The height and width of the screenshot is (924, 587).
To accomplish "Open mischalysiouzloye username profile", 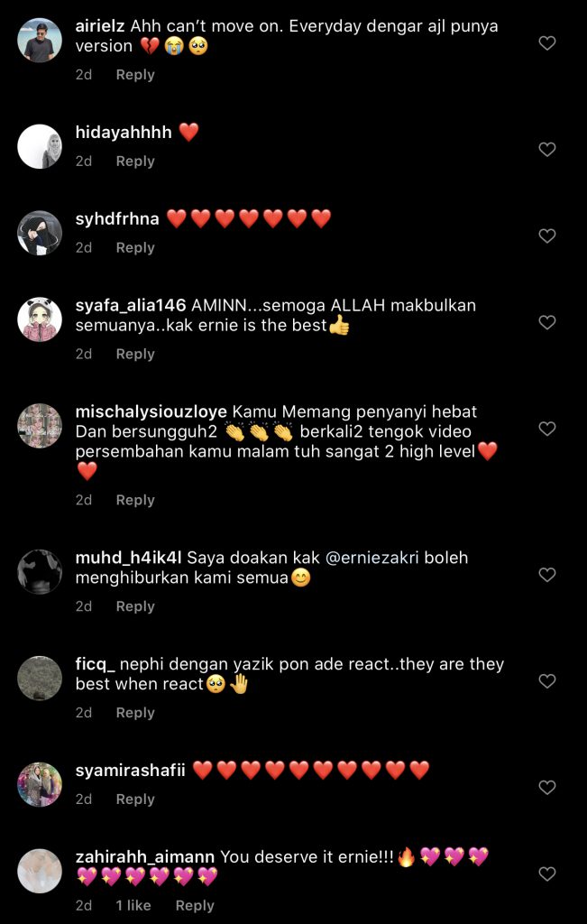I will (151, 411).
